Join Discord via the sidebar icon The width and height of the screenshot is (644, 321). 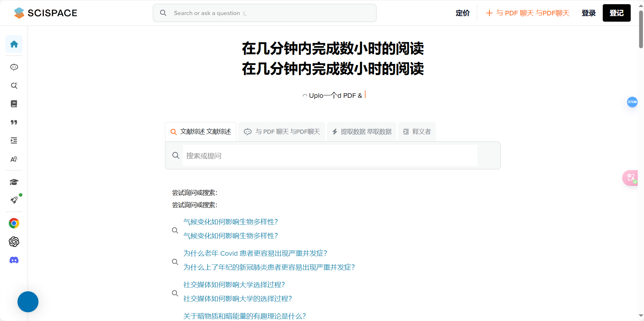point(14,260)
